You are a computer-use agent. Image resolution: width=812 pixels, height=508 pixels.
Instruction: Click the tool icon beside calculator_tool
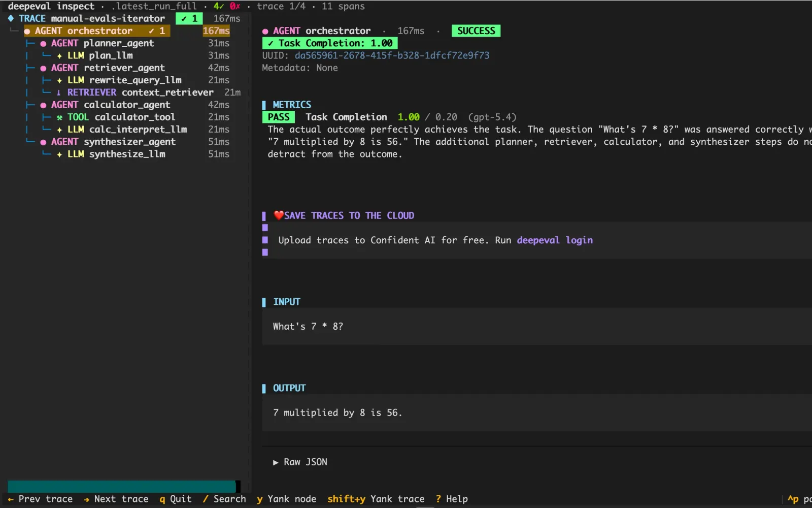click(x=59, y=117)
